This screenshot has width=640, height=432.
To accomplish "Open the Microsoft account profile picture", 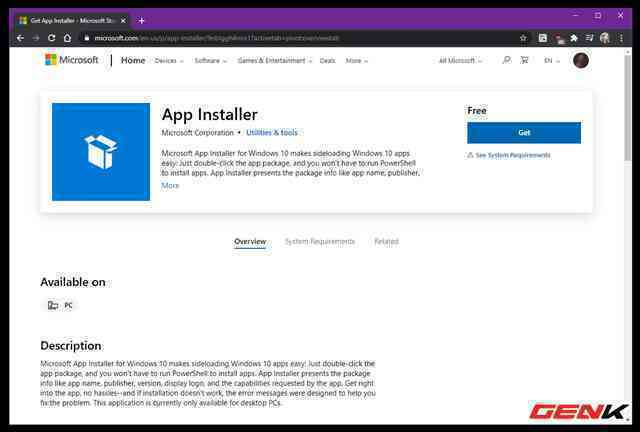I will coord(580,60).
